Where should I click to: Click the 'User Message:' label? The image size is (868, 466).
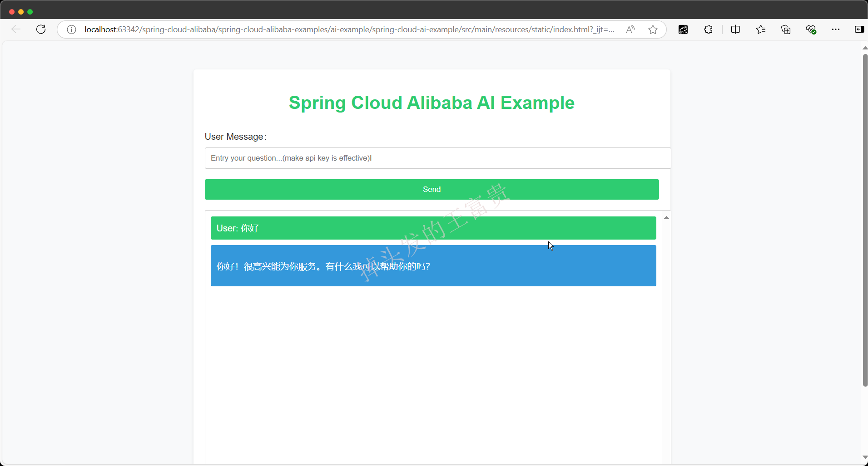235,137
